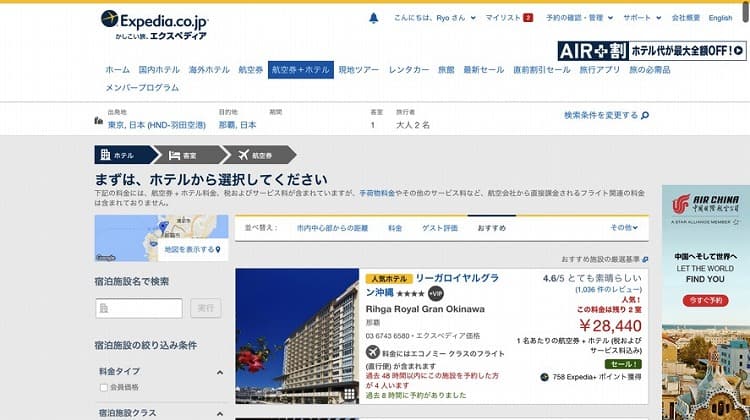The height and width of the screenshot is (420, 750).
Task: Click the Expedia+ points icon
Action: pos(544,377)
